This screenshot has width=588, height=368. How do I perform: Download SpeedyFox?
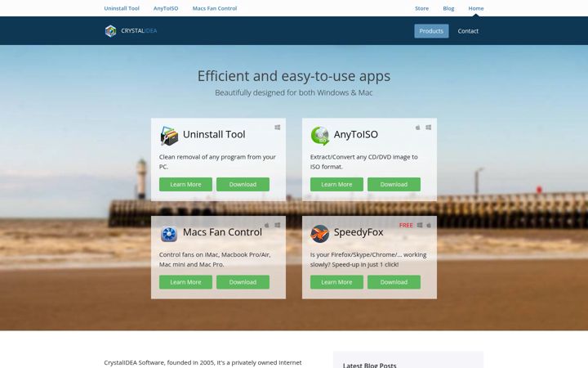[394, 282]
